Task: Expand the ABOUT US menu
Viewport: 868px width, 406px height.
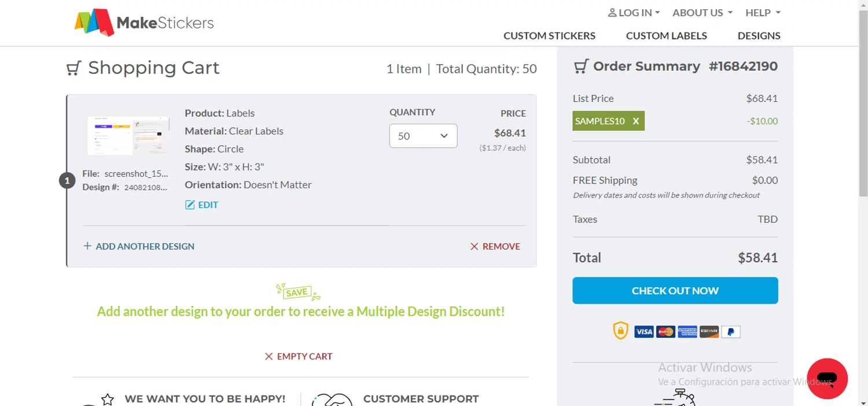Action: point(702,13)
